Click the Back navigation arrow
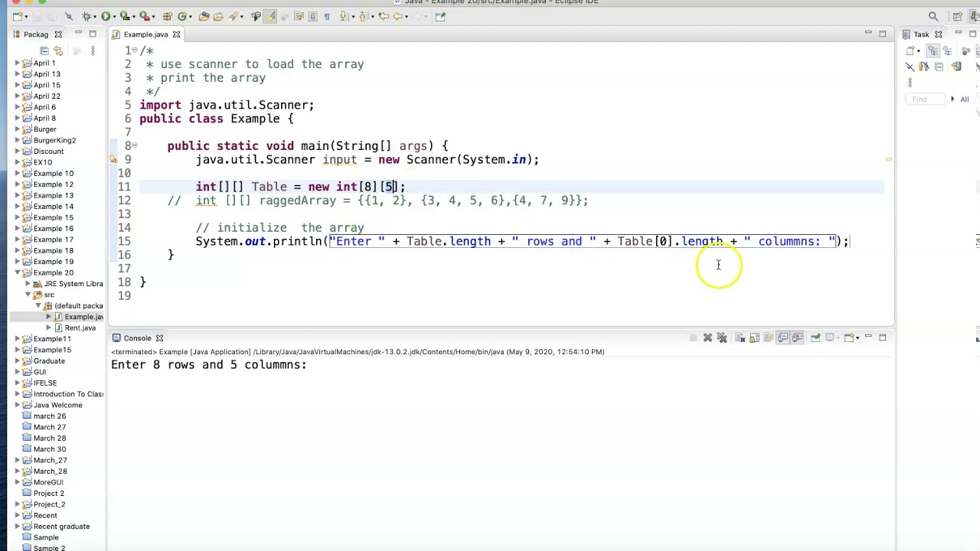 (398, 16)
